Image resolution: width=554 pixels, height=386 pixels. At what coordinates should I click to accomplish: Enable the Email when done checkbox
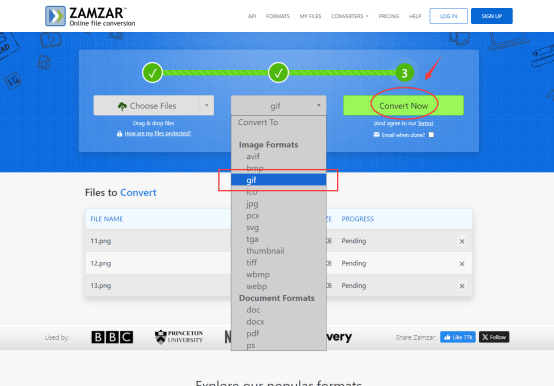[x=431, y=135]
